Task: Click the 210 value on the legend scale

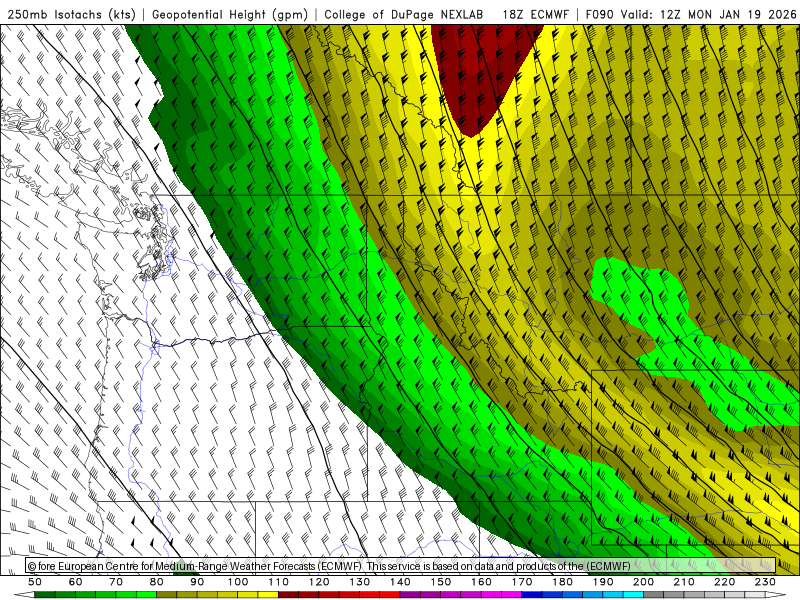Action: pos(684,582)
